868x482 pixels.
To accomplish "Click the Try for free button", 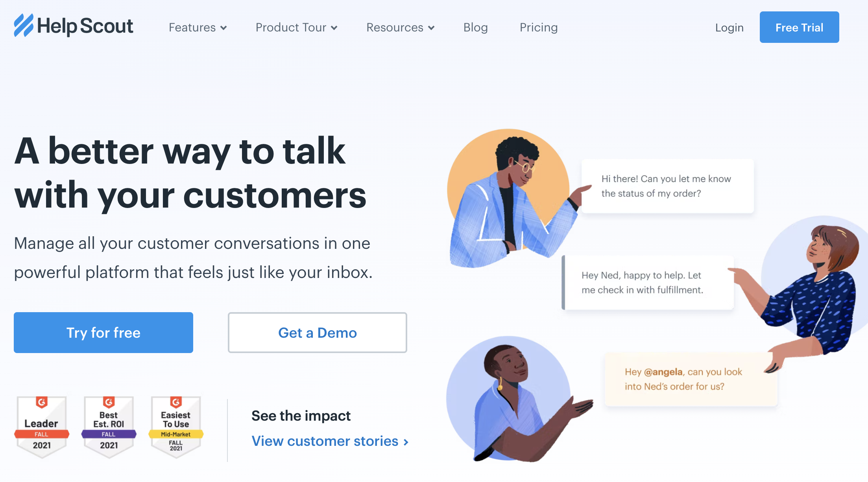I will [103, 333].
